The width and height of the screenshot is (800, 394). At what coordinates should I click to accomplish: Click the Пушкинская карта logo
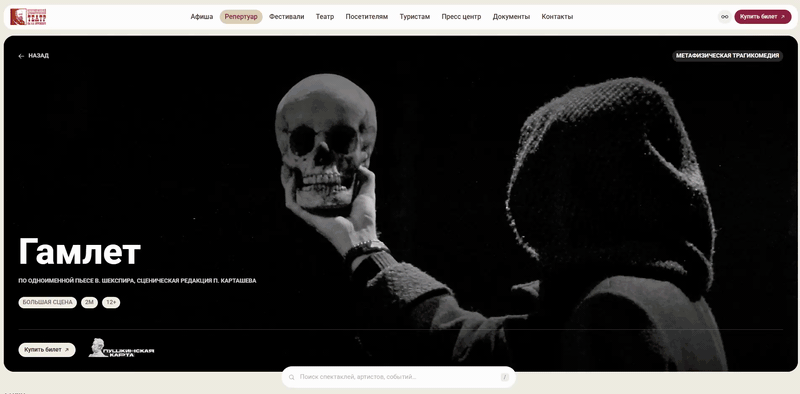coord(121,348)
